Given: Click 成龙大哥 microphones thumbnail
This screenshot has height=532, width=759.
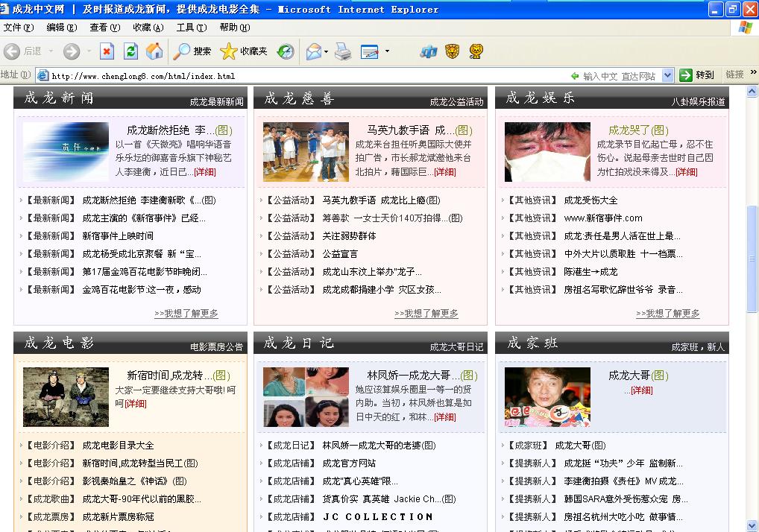Looking at the screenshot, I should [x=547, y=397].
